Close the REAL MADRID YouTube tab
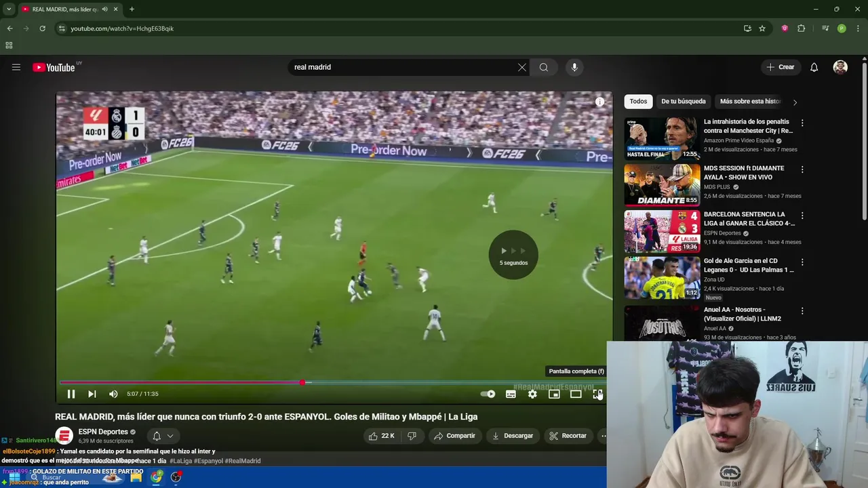This screenshot has height=488, width=868. [116, 9]
